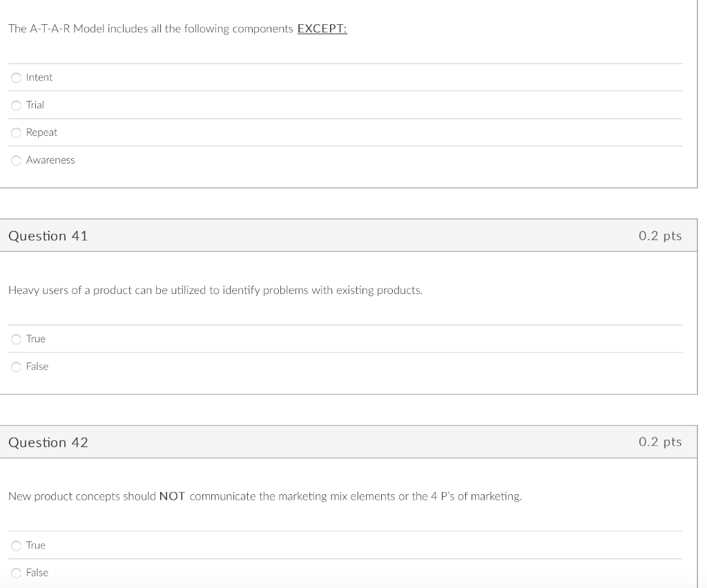
Task: Choose False for Question 41
Action: click(15, 366)
